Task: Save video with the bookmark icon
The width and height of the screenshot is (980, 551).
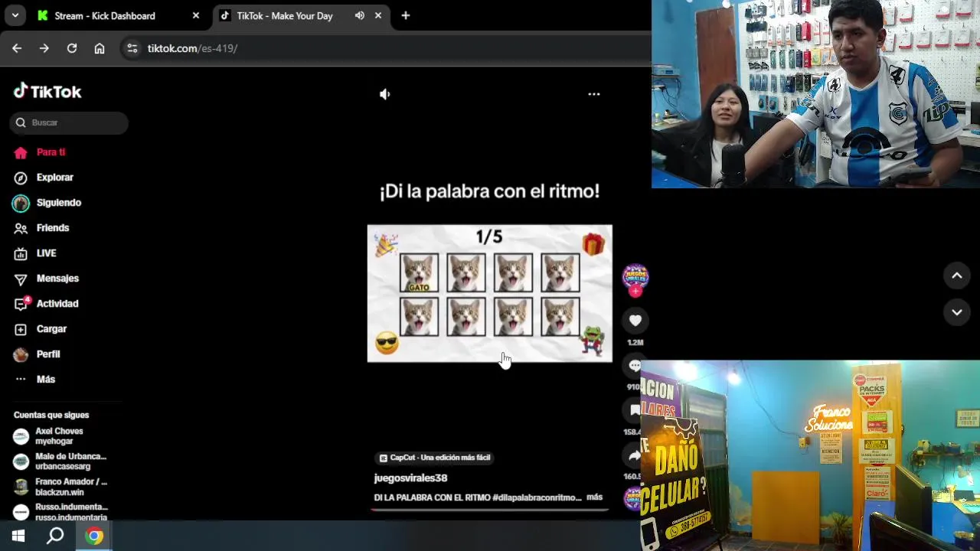Action: (635, 411)
